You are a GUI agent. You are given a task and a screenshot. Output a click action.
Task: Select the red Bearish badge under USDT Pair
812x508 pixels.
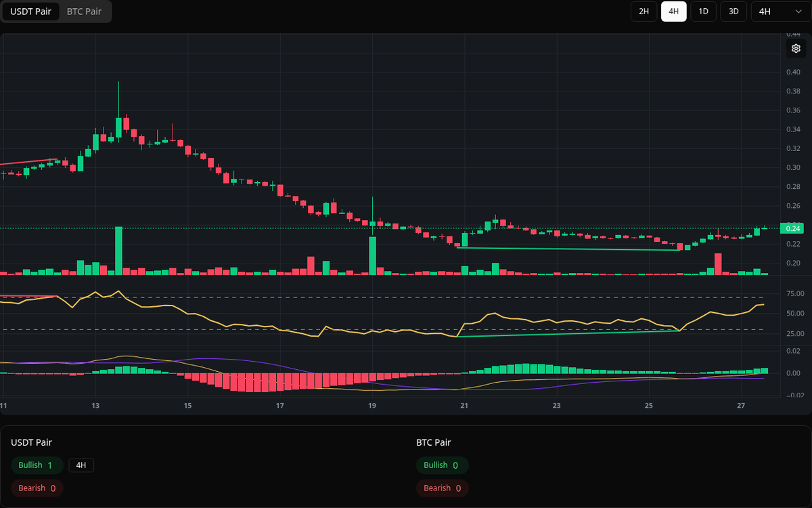(37, 488)
